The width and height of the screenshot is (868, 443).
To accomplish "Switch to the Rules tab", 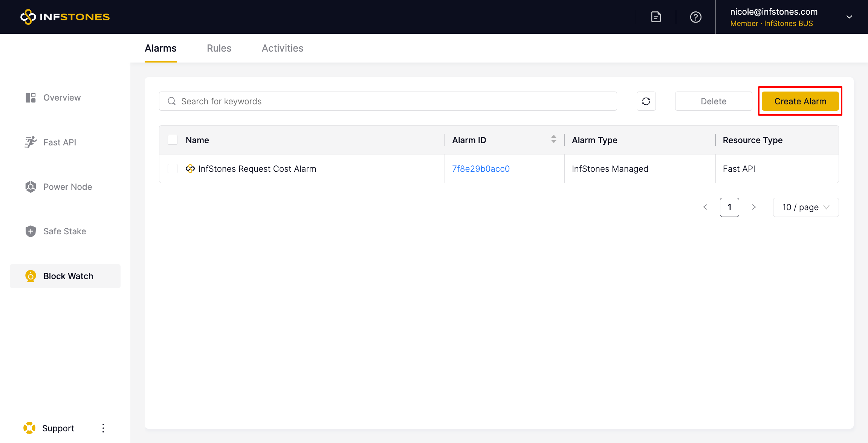I will [219, 48].
